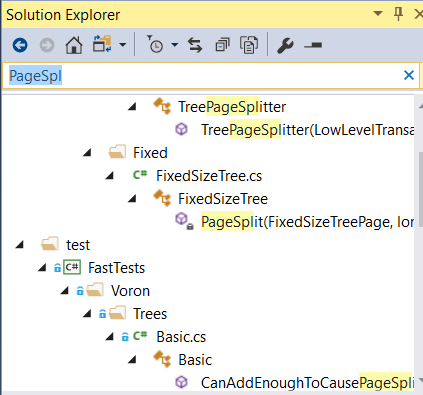The width and height of the screenshot is (423, 395).
Task: Clear the search text with the X
Action: click(409, 75)
